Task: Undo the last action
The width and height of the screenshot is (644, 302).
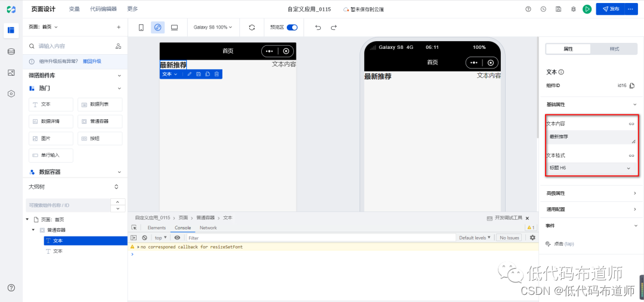Action: point(318,27)
